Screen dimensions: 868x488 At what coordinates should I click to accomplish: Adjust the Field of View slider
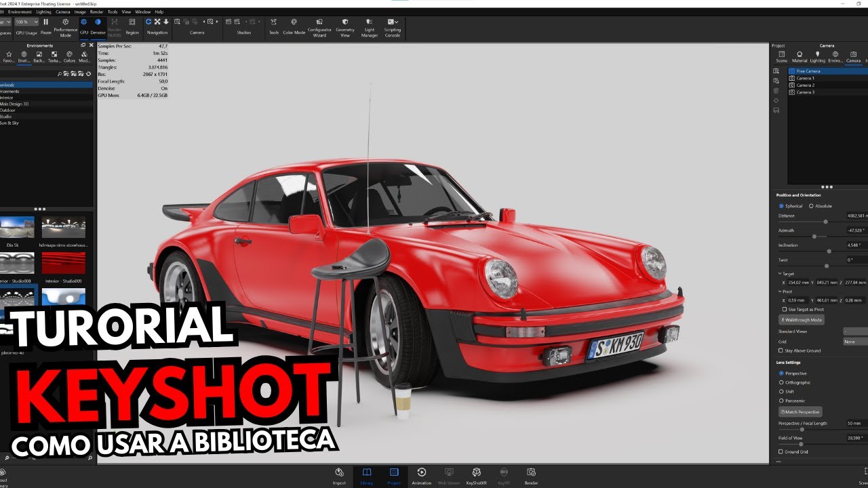801,444
